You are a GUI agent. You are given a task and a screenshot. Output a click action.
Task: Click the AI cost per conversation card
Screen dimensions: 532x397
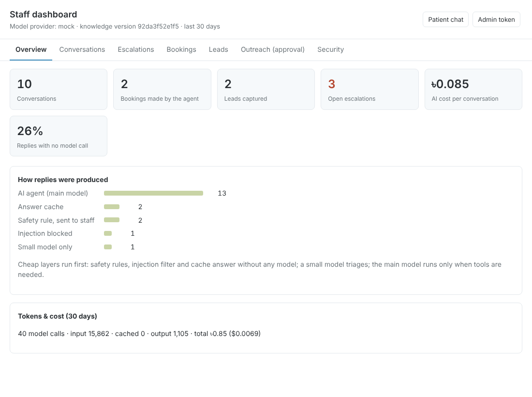click(473, 89)
